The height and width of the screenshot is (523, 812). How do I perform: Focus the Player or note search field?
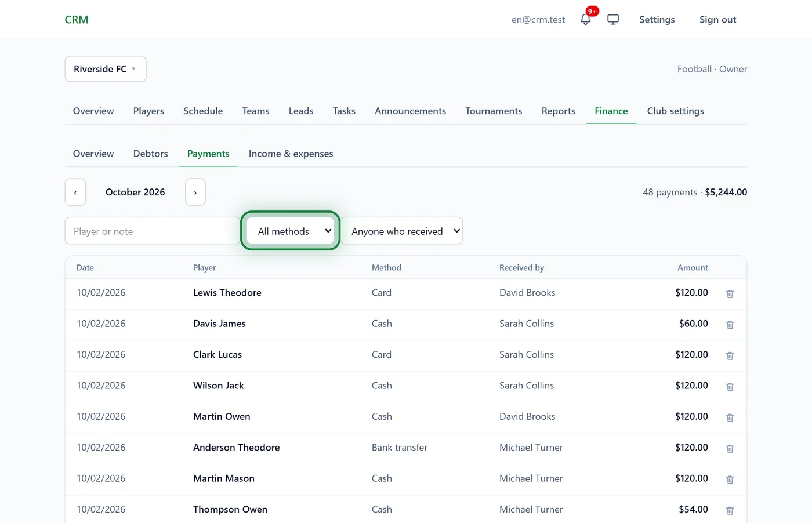tap(153, 231)
